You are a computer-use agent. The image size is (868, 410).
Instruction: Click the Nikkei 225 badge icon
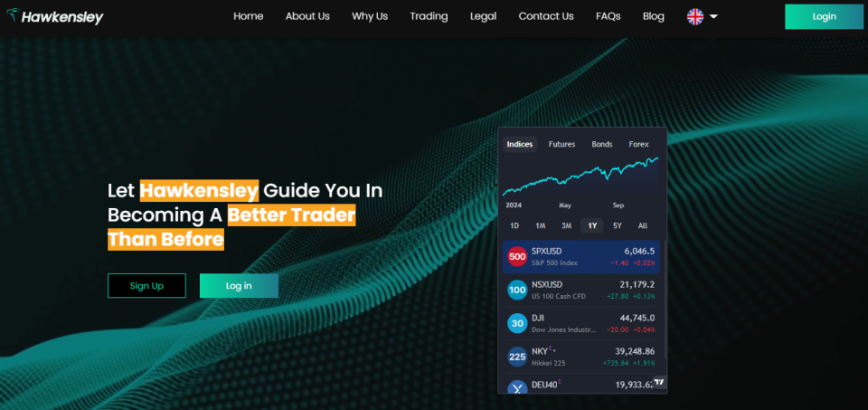point(517,357)
